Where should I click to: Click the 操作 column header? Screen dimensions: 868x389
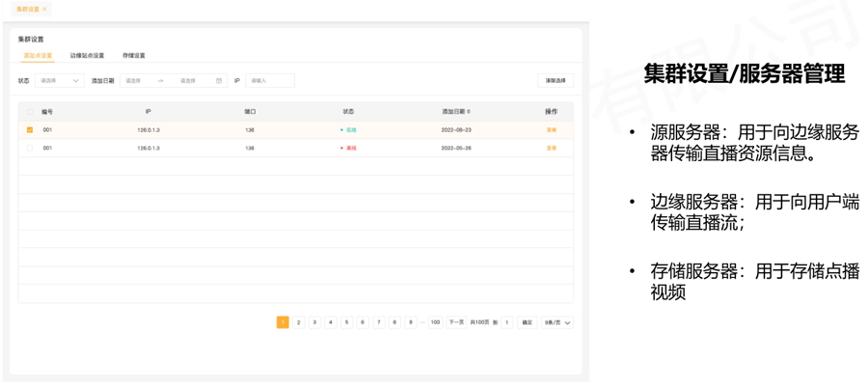click(552, 111)
